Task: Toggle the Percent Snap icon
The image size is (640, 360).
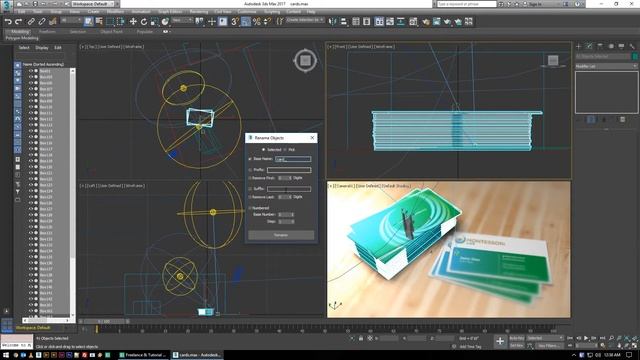Action: (257, 22)
